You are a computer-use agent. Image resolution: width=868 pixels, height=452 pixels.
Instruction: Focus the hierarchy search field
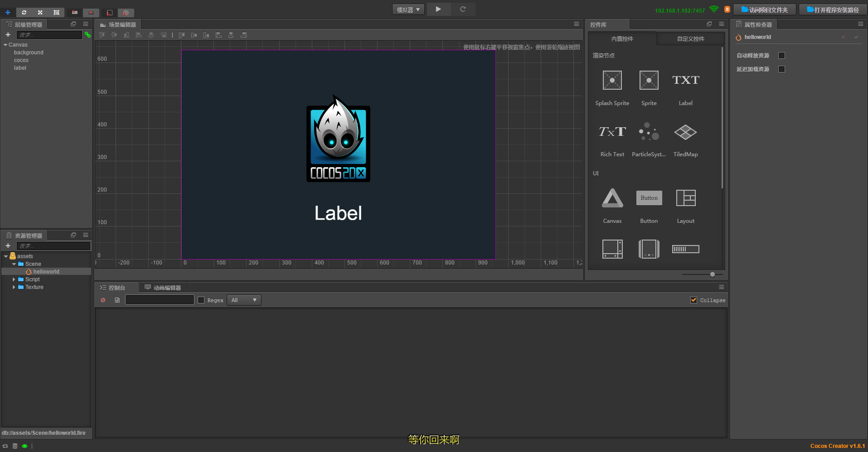pyautogui.click(x=49, y=35)
